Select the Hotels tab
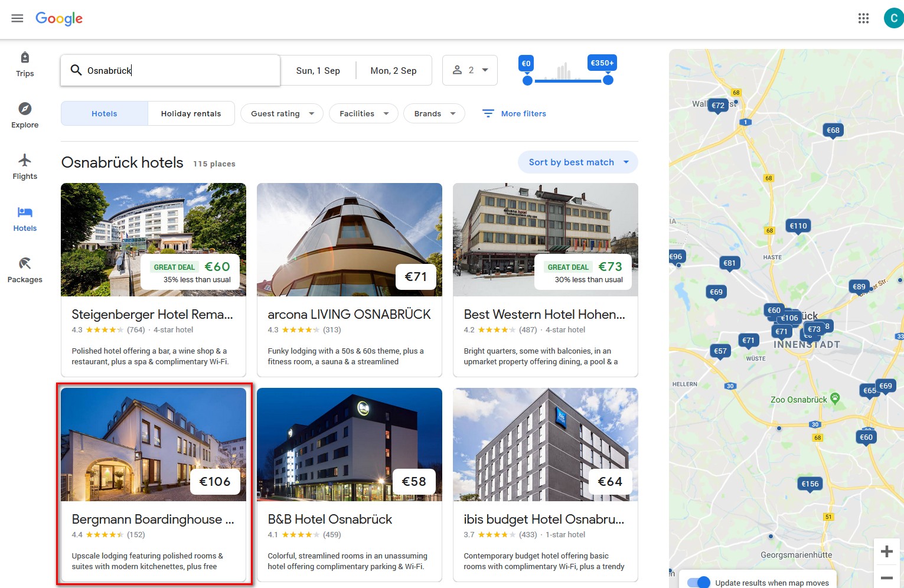This screenshot has width=904, height=588. [x=104, y=113]
